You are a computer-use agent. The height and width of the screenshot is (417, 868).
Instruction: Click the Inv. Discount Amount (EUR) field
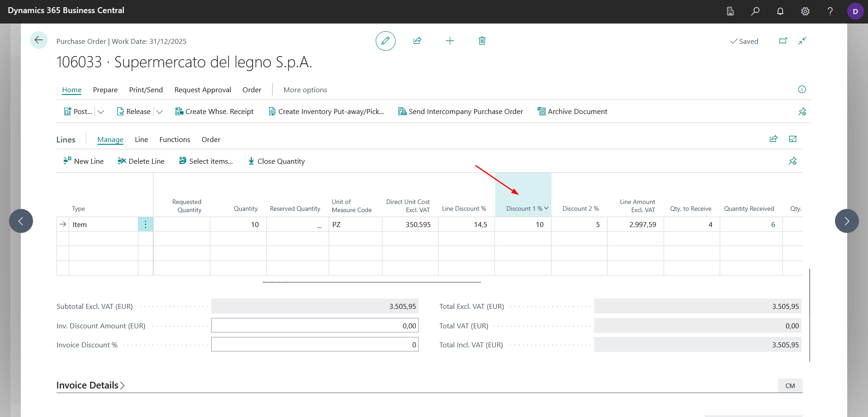315,326
